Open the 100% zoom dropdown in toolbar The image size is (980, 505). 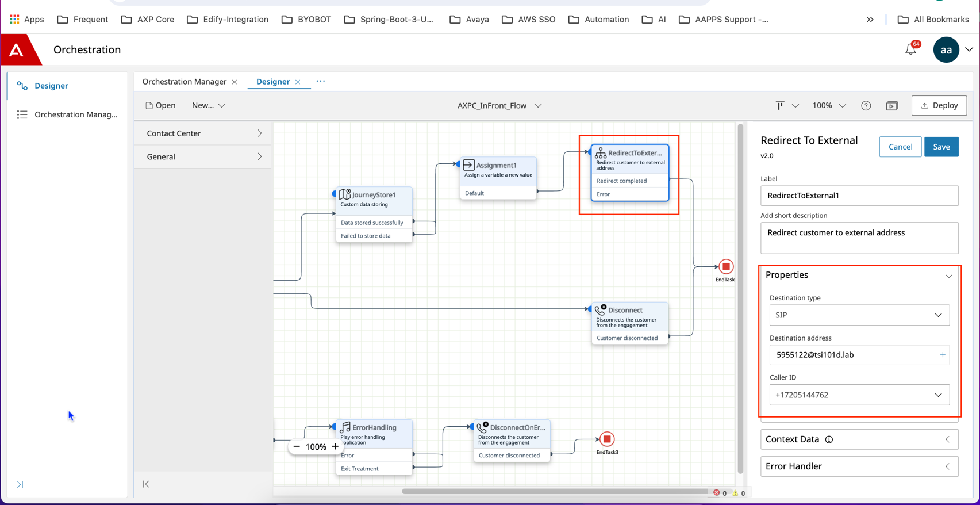(829, 106)
